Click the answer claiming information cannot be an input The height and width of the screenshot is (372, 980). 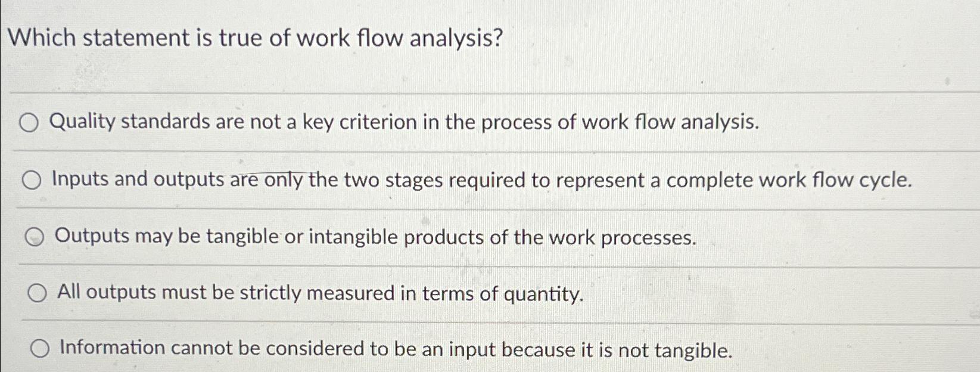point(396,349)
